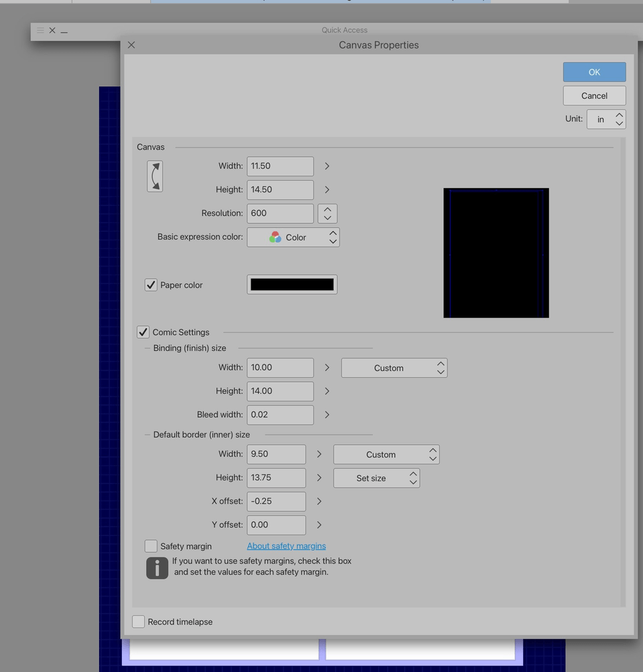Screen dimensions: 643x672
Task: Click the info icon beside safety margin text
Action: [x=157, y=568]
